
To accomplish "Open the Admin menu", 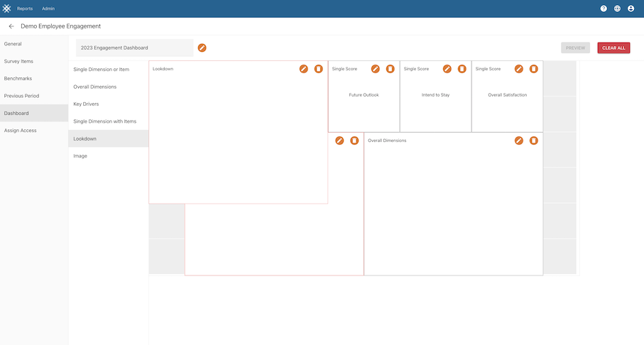I will coord(48,9).
